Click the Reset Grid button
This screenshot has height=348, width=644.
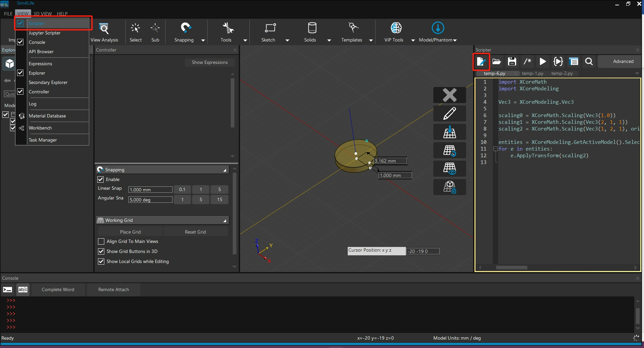[x=195, y=232]
